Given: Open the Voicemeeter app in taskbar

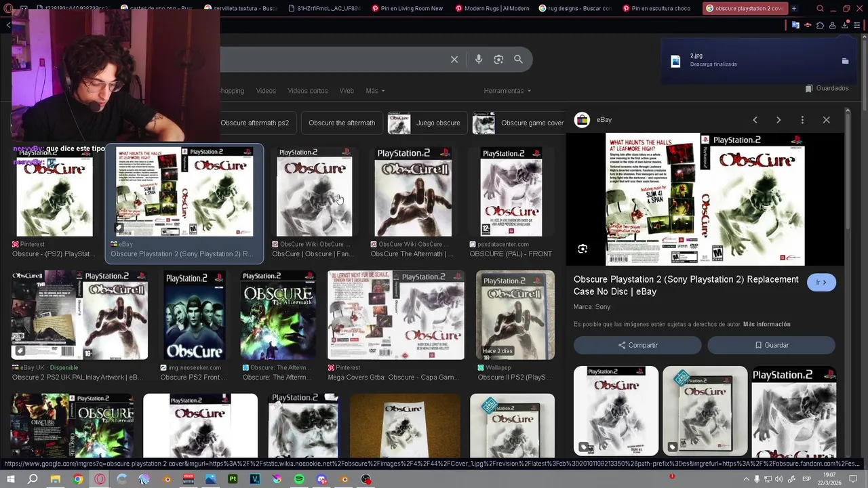Looking at the screenshot, I should (189, 479).
